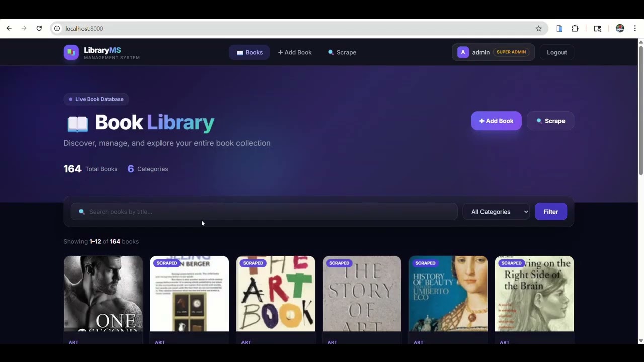View site information icon in address bar
This screenshot has height=362, width=644.
coord(57,29)
